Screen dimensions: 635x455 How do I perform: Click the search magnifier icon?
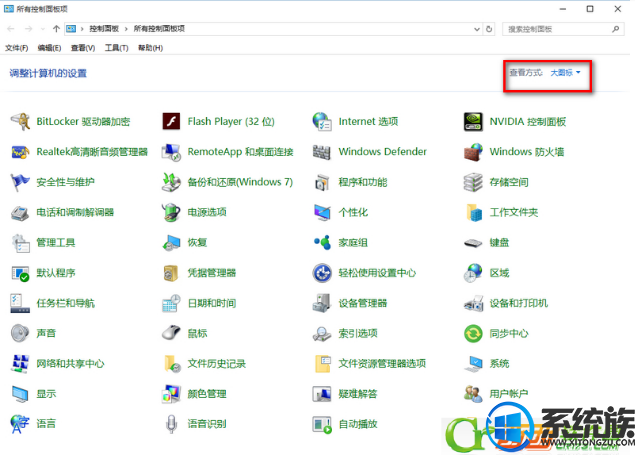click(x=616, y=29)
